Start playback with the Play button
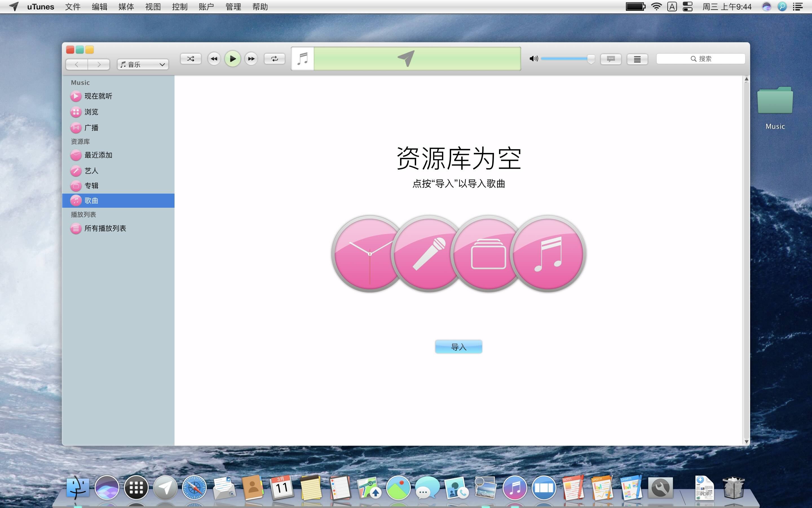 233,59
